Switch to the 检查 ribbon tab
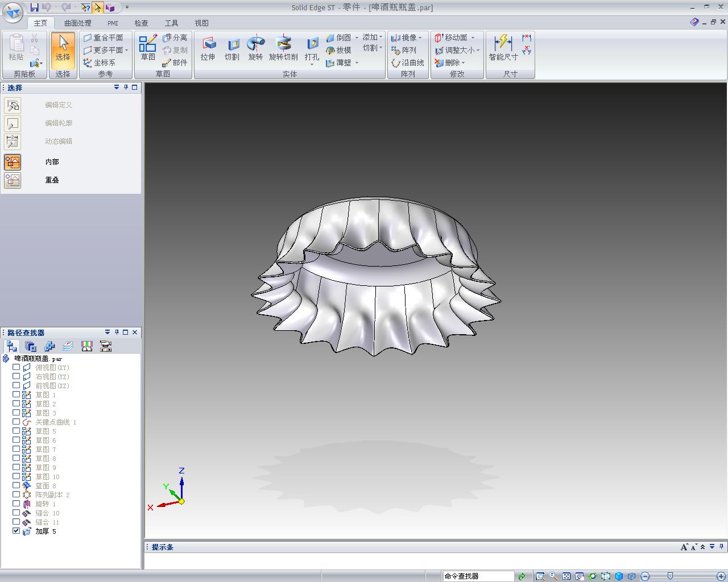728x582 pixels. click(x=141, y=23)
